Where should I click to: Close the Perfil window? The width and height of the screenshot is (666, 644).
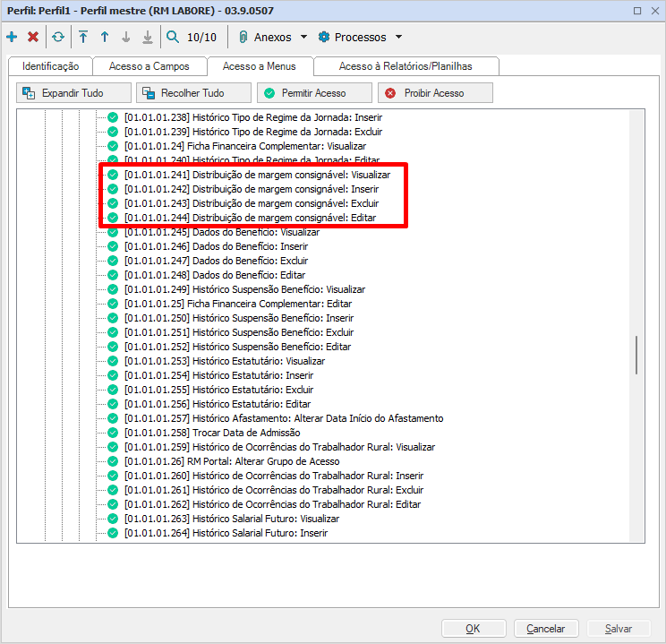(x=655, y=11)
